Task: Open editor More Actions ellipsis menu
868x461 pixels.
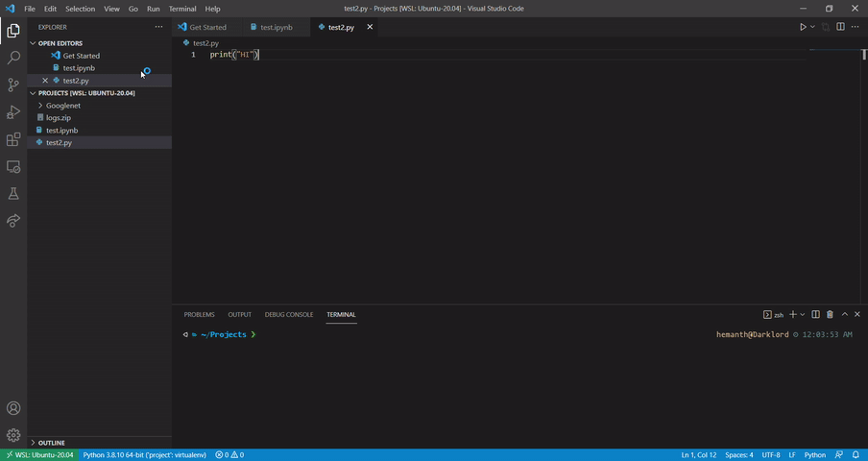Action: [x=856, y=27]
